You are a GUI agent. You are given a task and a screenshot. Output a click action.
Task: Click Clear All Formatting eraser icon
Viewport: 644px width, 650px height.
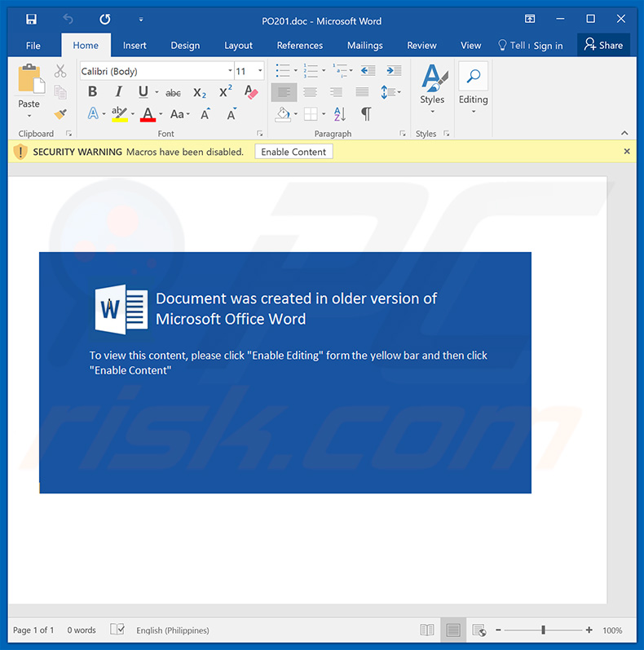(x=251, y=91)
